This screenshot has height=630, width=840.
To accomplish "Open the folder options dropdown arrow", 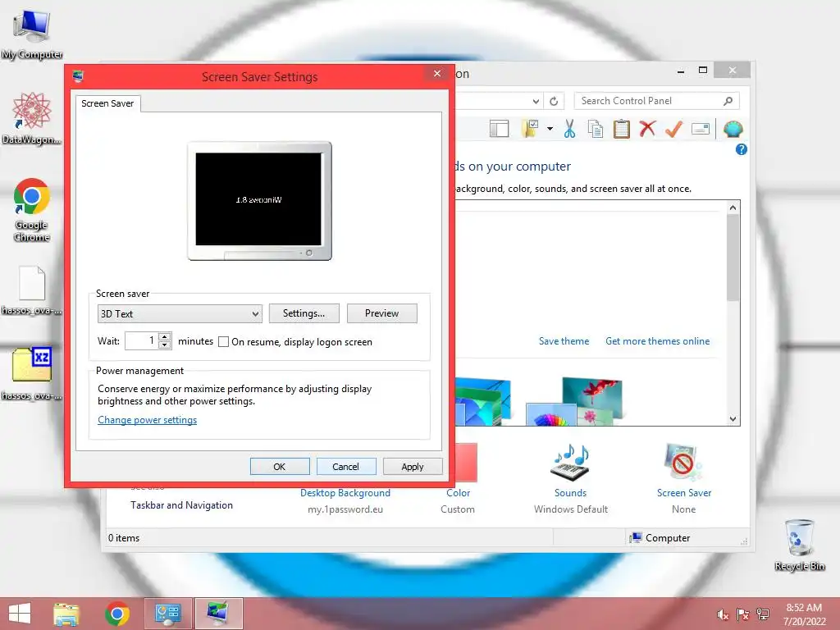I will click(550, 129).
